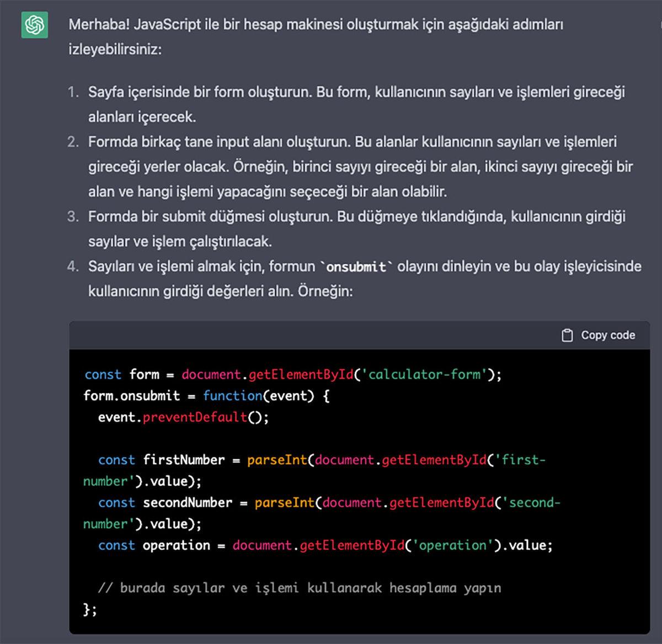This screenshot has width=662, height=644.
Task: Click the const keyword starting the code block
Action: (x=103, y=374)
